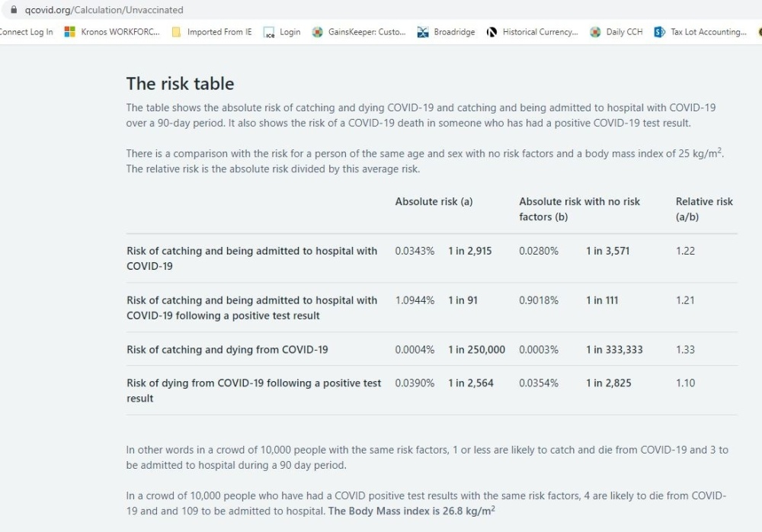This screenshot has height=532, width=762.
Task: Expand the Imported From IE bookmarks folder
Action: (219, 32)
